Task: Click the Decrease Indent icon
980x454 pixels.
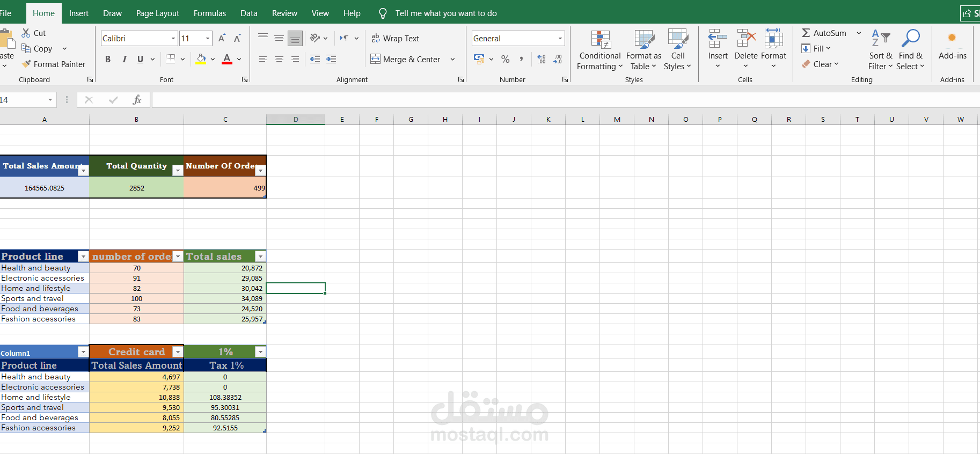Action: click(315, 59)
